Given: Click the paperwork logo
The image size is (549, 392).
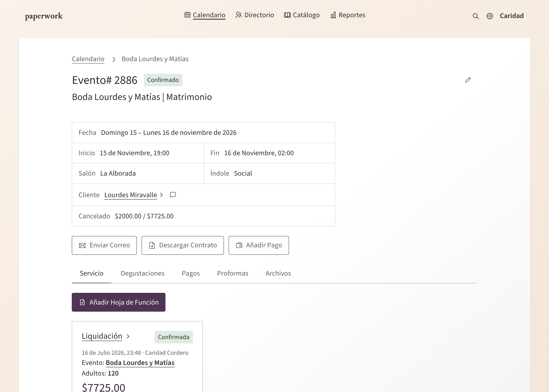Looking at the screenshot, I should tap(44, 16).
